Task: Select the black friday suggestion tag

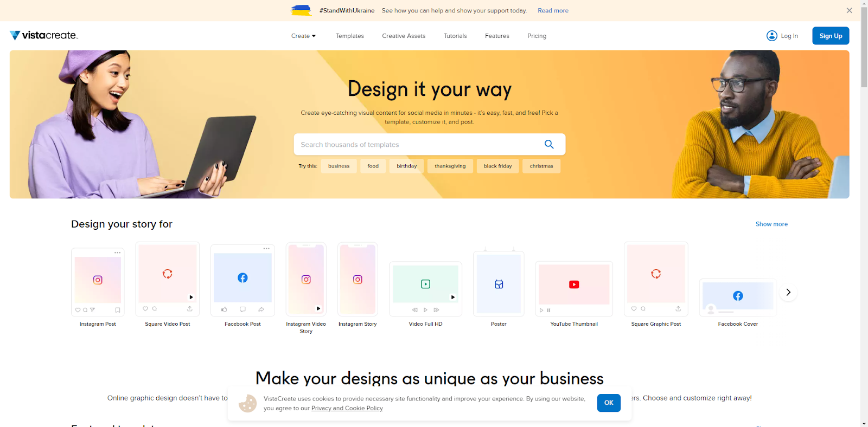Action: coord(497,166)
